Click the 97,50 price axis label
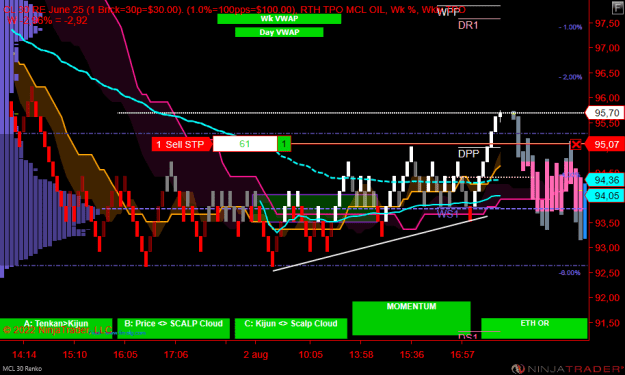This screenshot has height=375, width=625. pos(607,24)
